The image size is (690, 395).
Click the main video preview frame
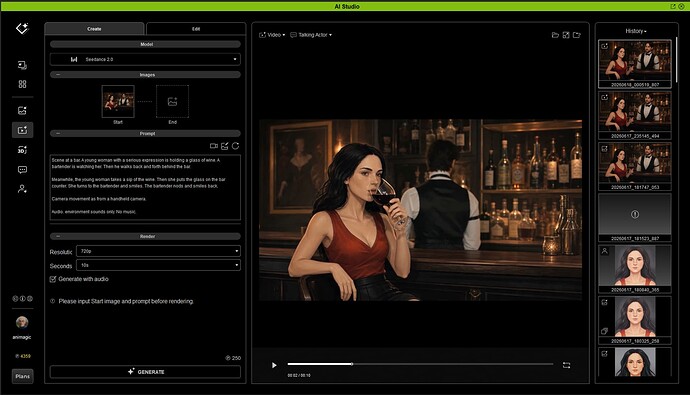click(420, 210)
